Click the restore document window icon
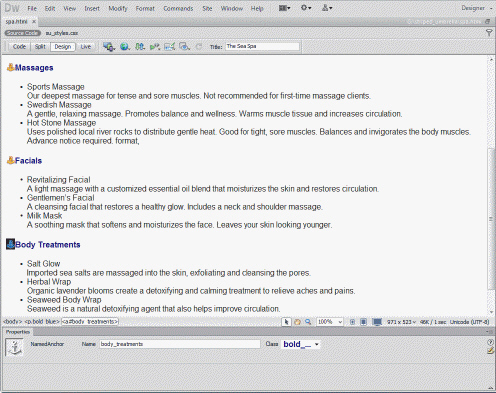This screenshot has width=496, height=393. [x=487, y=22]
